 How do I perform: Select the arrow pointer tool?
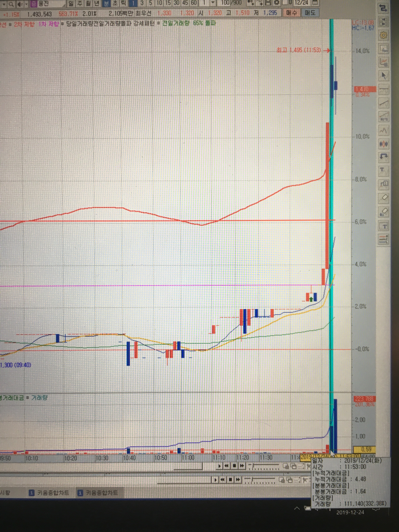(384, 76)
